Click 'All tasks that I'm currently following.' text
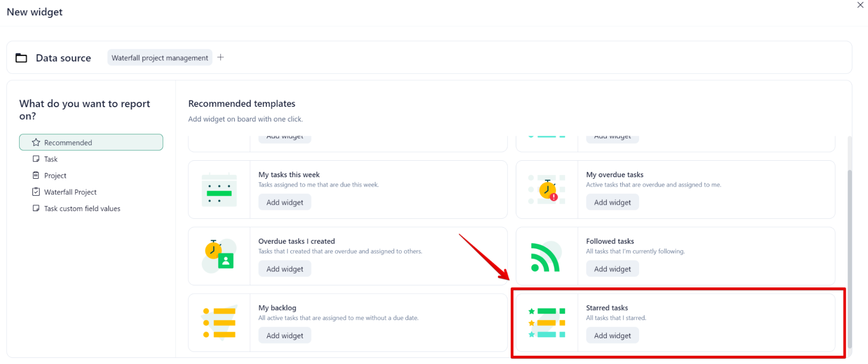Image resolution: width=868 pixels, height=364 pixels. [635, 251]
